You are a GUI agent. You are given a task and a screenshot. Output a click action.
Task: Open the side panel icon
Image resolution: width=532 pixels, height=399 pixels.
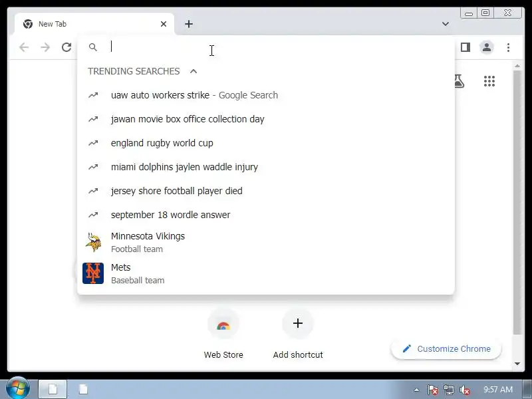click(465, 47)
